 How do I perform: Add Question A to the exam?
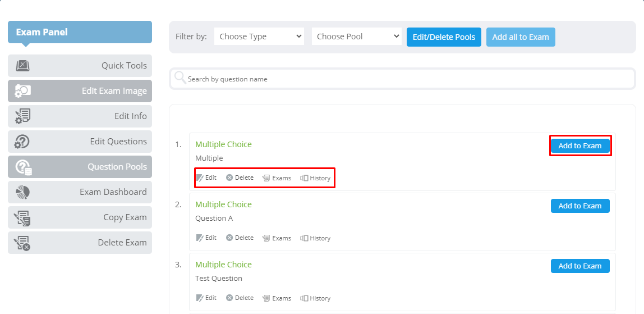point(580,206)
